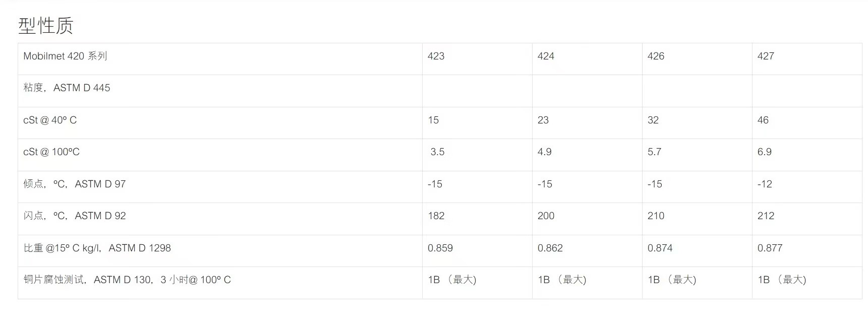The height and width of the screenshot is (332, 868).
Task: Click the 0.874 specific gravity value
Action: click(660, 248)
